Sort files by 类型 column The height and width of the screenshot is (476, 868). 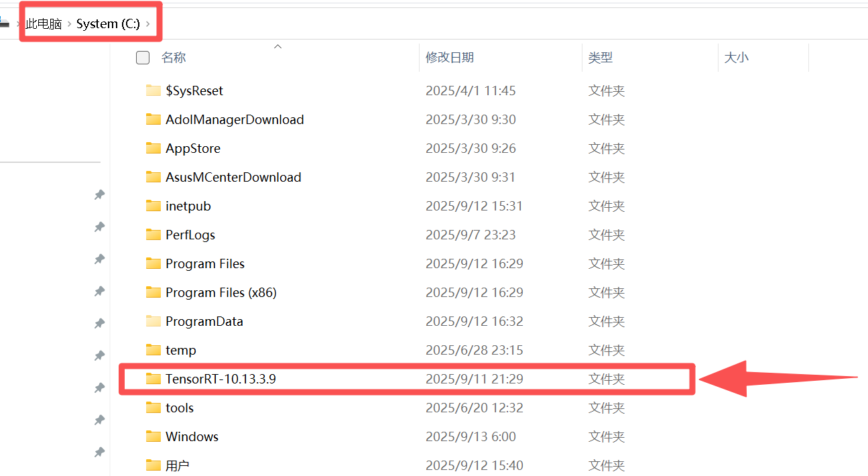coord(601,58)
